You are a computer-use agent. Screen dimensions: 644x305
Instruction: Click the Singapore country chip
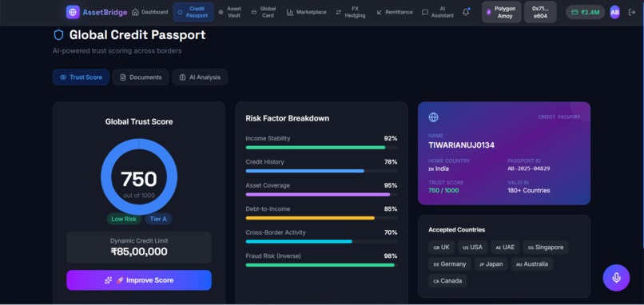tap(546, 248)
